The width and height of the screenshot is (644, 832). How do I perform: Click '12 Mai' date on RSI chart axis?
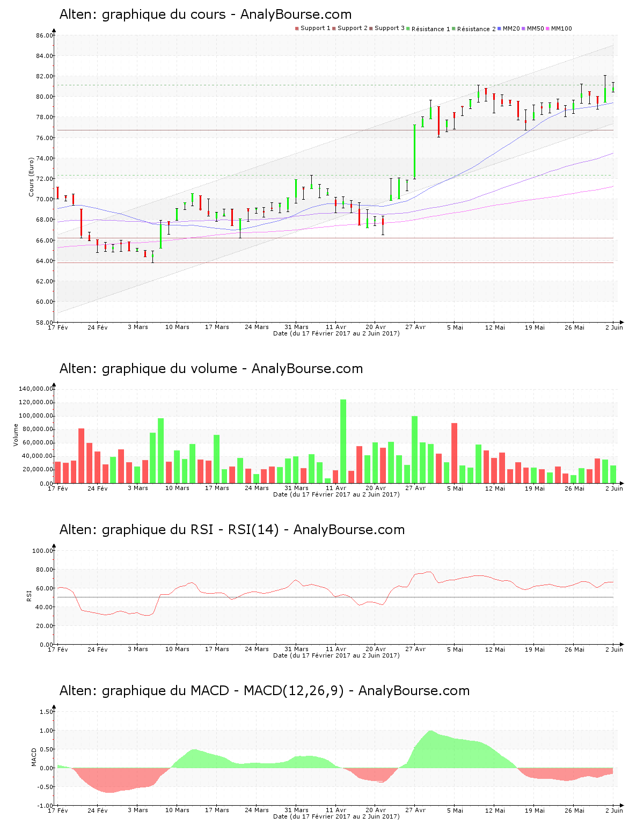click(495, 649)
